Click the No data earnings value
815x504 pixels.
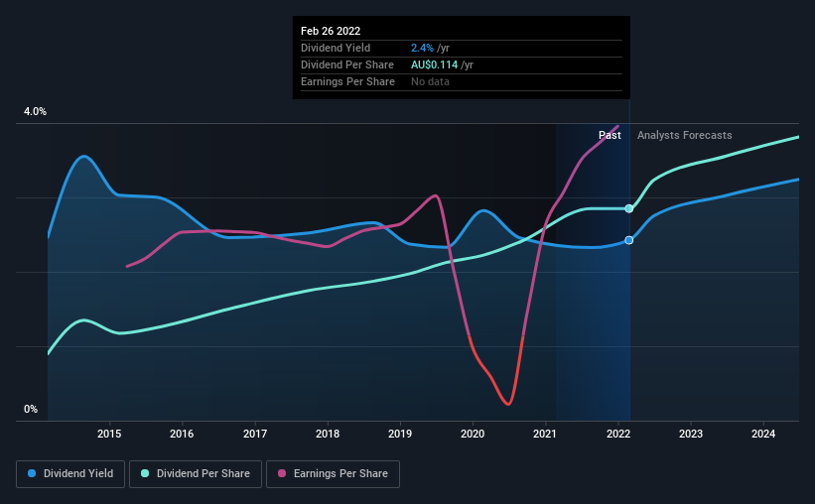click(431, 81)
